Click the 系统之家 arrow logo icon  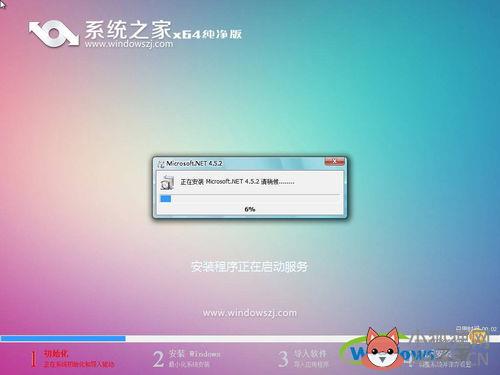pos(54,33)
